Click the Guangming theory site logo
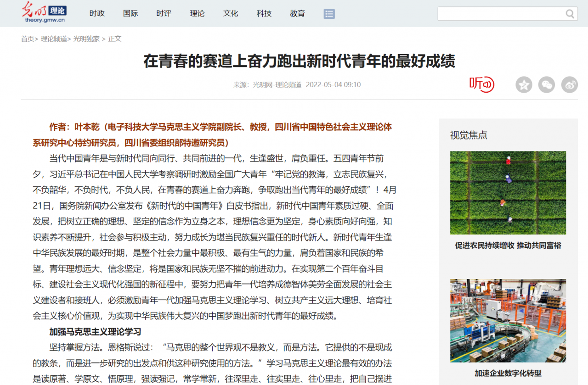Viewport: 588px width, 385px height. 45,13
